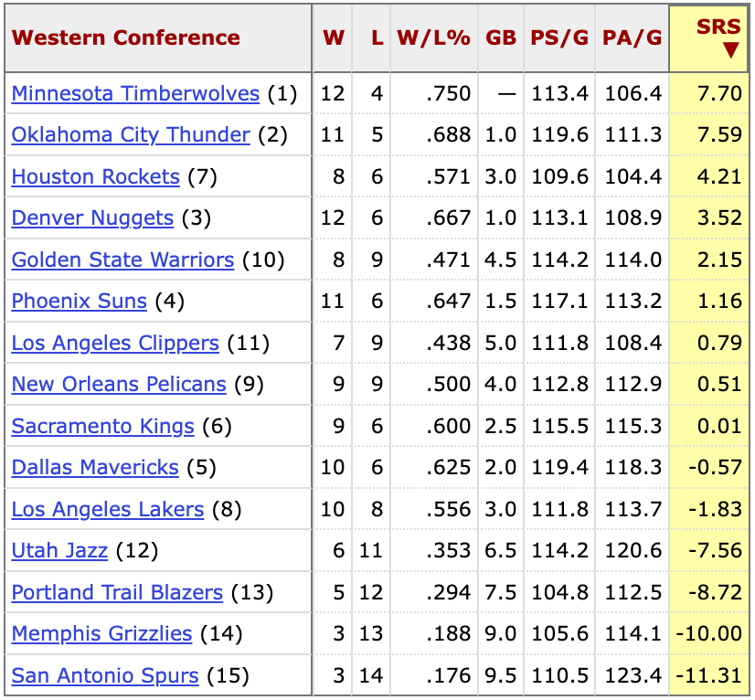Sort the table by points per game

pos(559,38)
